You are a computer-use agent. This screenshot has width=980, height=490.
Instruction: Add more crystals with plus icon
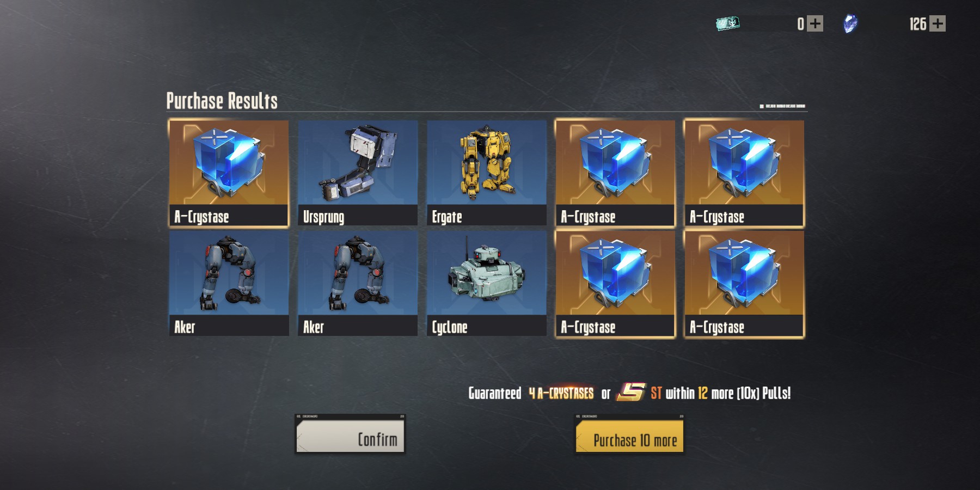[x=938, y=23]
